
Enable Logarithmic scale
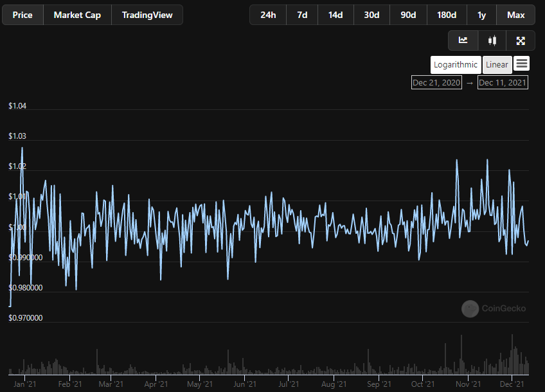pyautogui.click(x=456, y=64)
